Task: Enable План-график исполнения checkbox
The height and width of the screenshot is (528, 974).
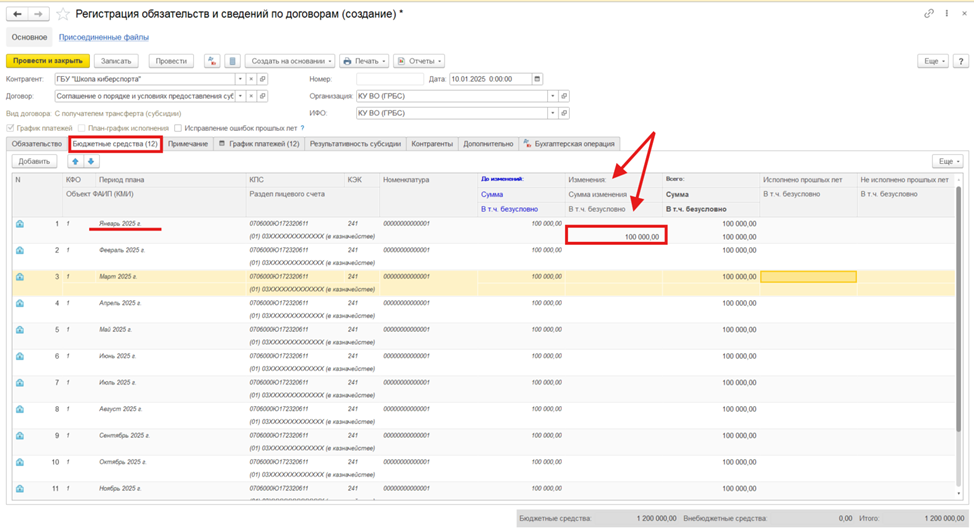Action: (x=82, y=128)
